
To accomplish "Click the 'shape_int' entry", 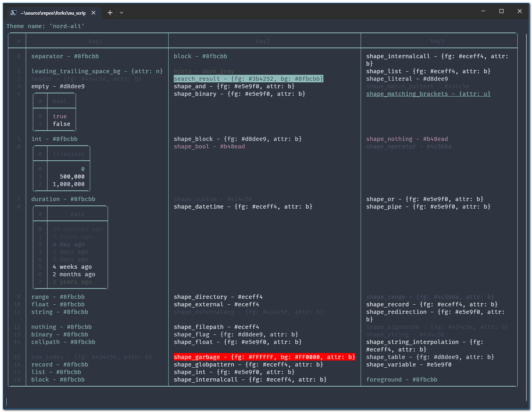I will tap(234, 372).
